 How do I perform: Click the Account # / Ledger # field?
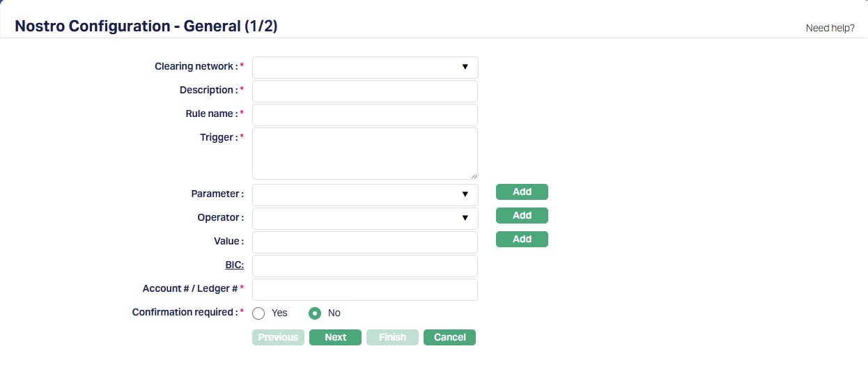click(365, 289)
